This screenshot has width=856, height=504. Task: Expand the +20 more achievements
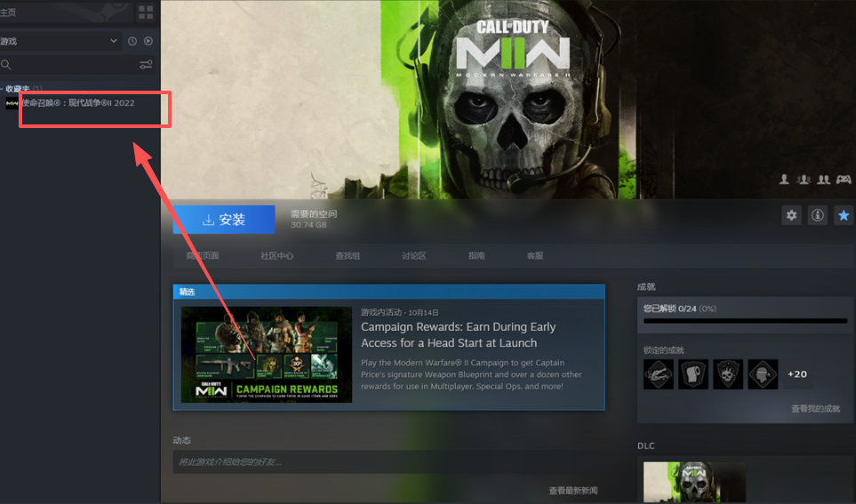coord(797,374)
